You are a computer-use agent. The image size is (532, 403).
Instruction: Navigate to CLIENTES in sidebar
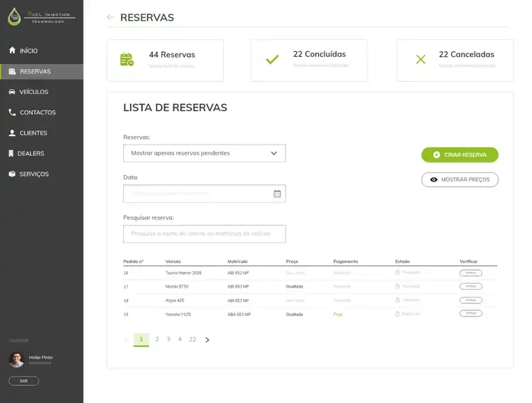(33, 133)
